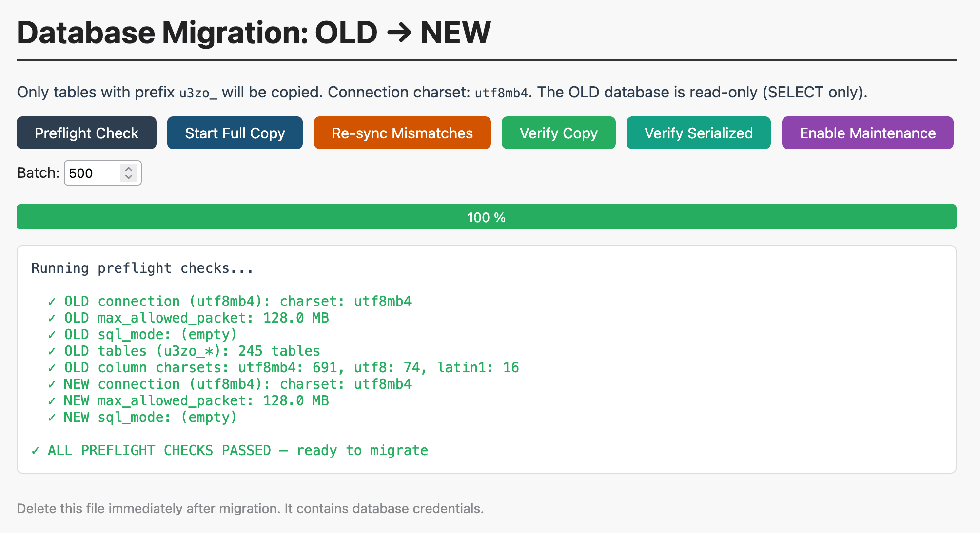Focus the Batch size input field
The width and height of the screenshot is (980, 533).
93,173
